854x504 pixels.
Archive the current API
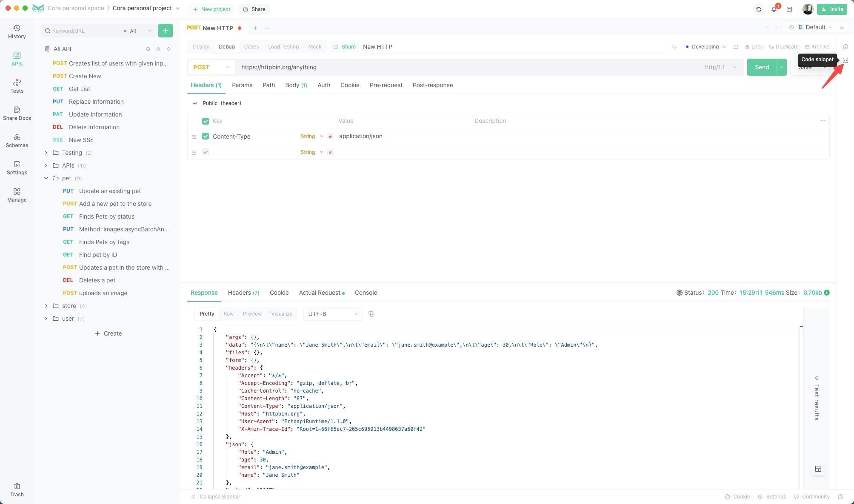[x=817, y=47]
